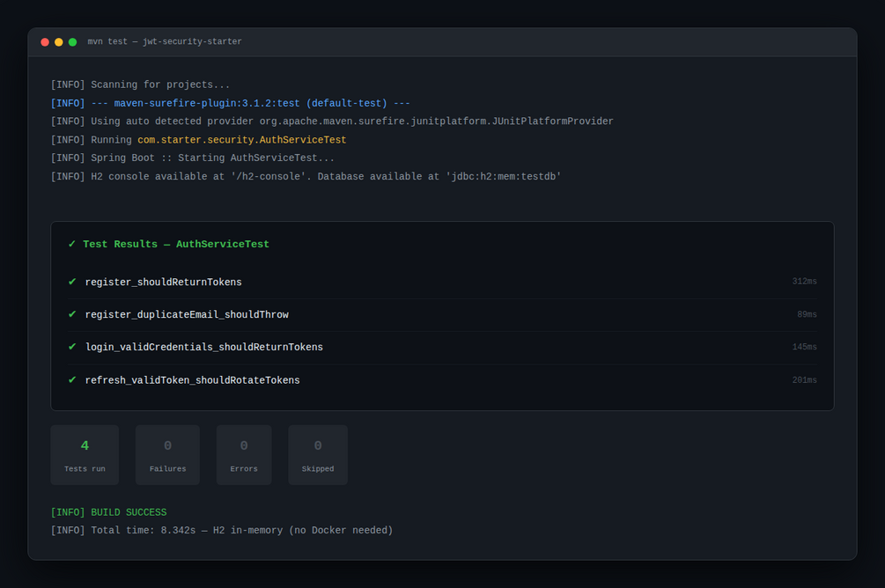Image resolution: width=885 pixels, height=588 pixels.
Task: Click the yellow minimize window dot
Action: point(59,42)
